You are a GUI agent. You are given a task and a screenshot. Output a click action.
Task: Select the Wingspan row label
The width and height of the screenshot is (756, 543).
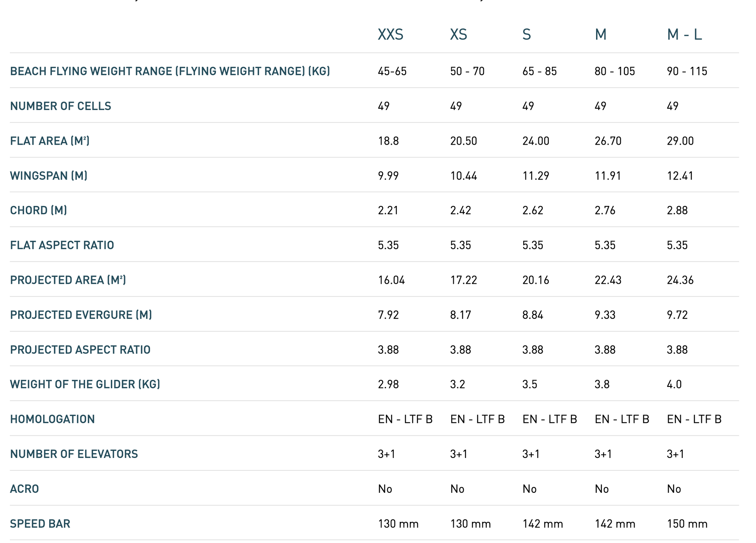49,176
